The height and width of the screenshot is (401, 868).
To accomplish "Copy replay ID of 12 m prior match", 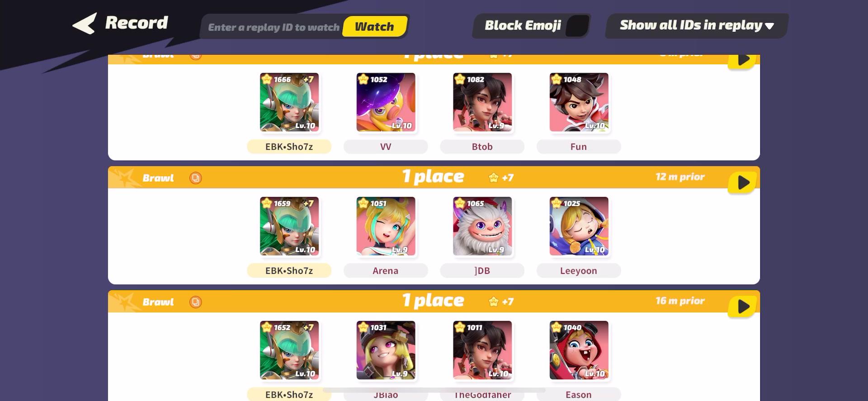I will pos(195,178).
